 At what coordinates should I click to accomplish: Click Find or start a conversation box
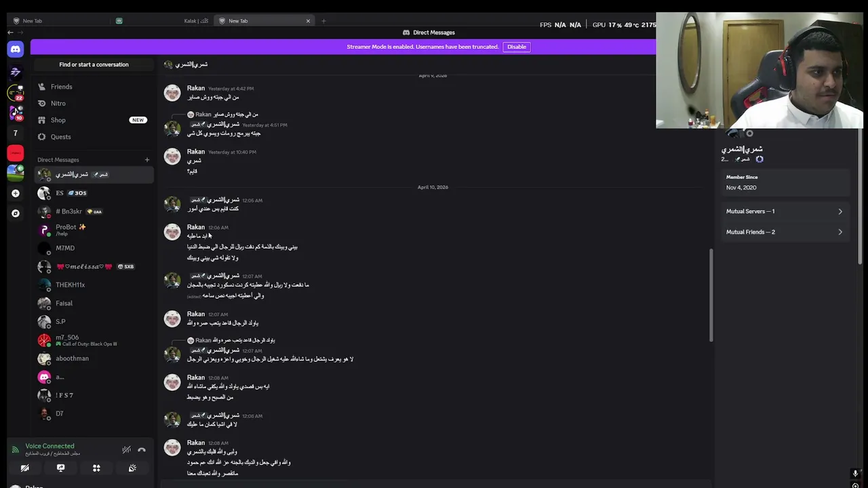(x=94, y=64)
